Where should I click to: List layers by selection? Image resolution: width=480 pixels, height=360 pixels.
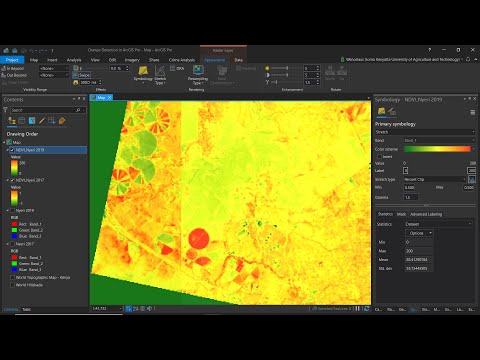(x=32, y=121)
